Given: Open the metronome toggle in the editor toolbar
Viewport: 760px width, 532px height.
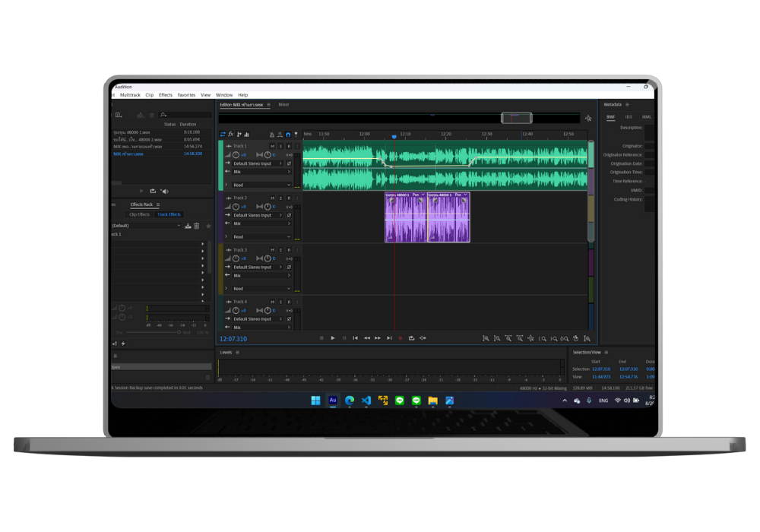Looking at the screenshot, I should [271, 135].
